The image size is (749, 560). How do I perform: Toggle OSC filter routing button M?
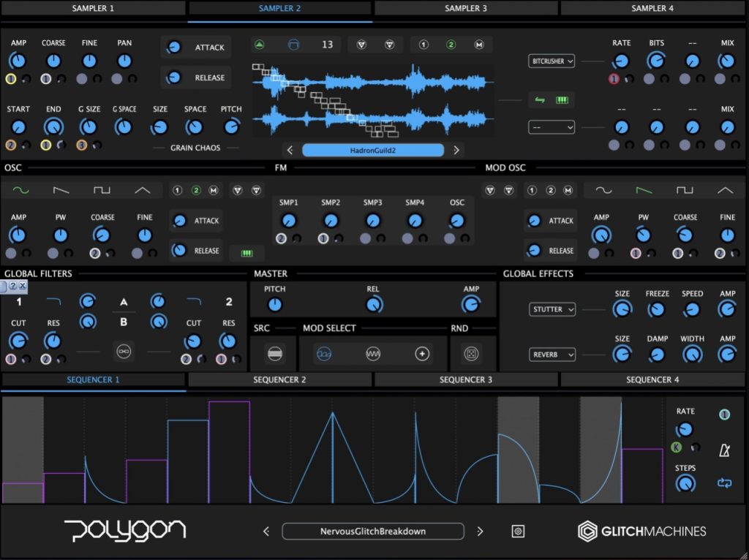tap(214, 191)
